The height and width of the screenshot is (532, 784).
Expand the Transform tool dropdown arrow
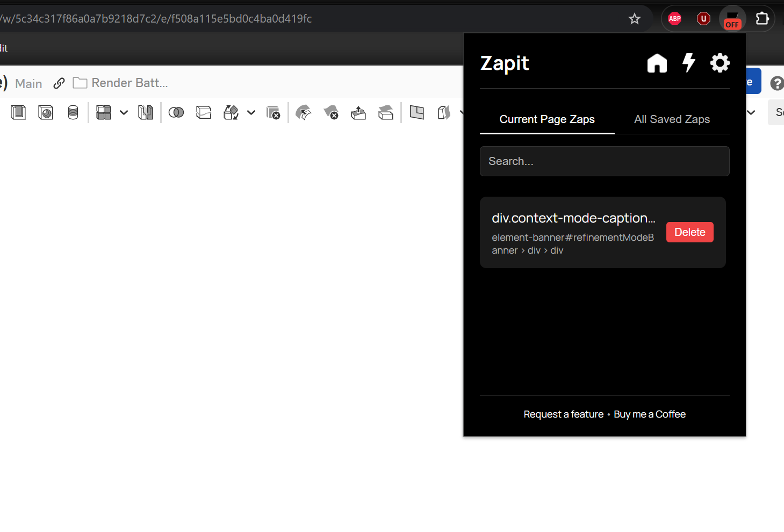251,112
